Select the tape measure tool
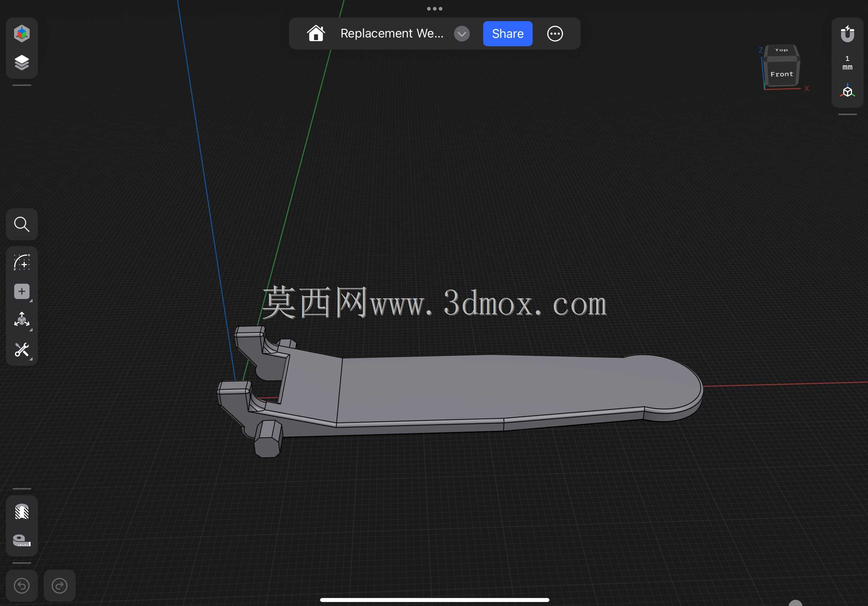This screenshot has height=606, width=868. point(21,540)
